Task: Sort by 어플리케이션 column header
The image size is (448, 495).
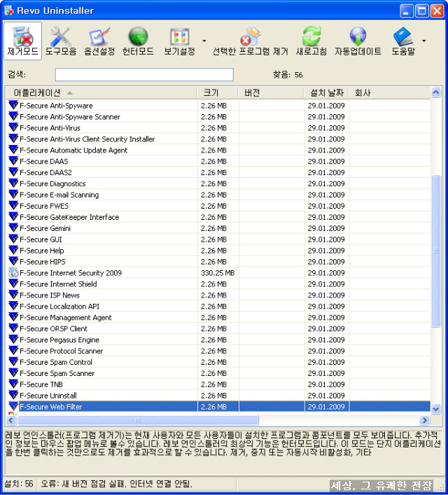Action: [x=101, y=93]
